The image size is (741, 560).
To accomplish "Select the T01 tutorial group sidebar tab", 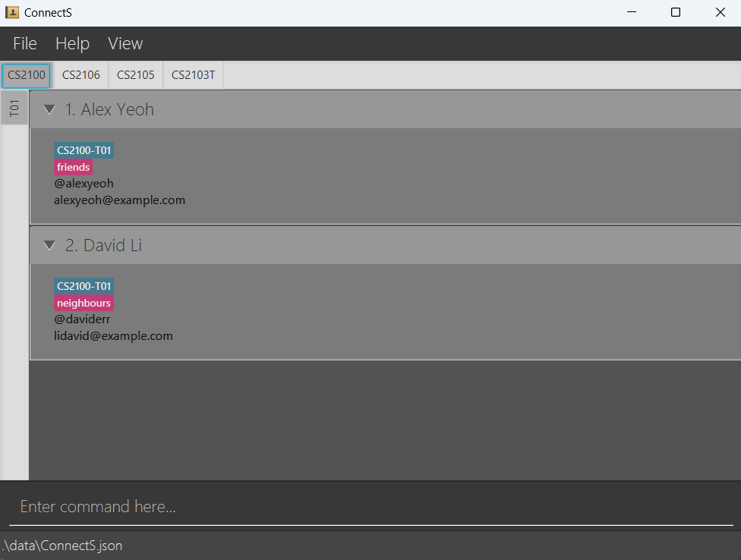I will (x=14, y=107).
